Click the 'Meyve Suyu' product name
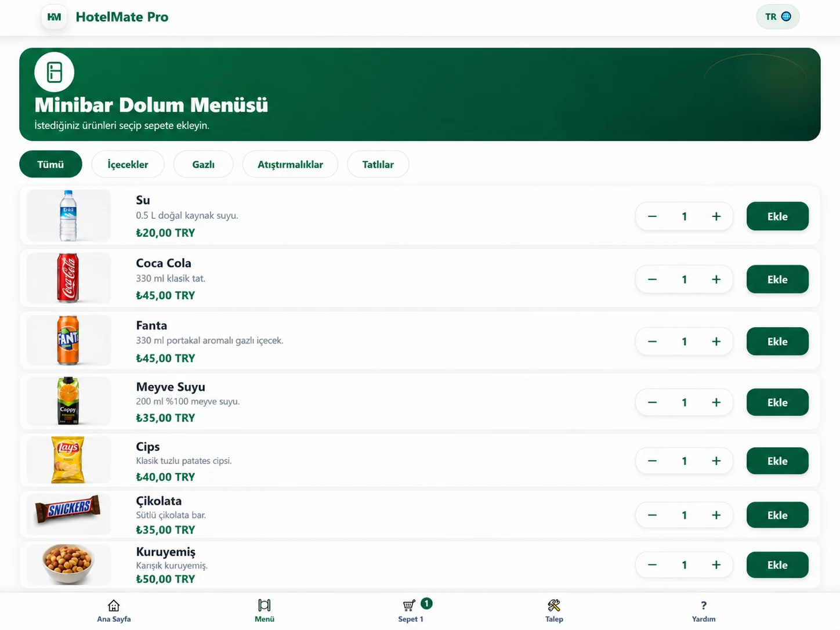The width and height of the screenshot is (840, 630). click(171, 387)
